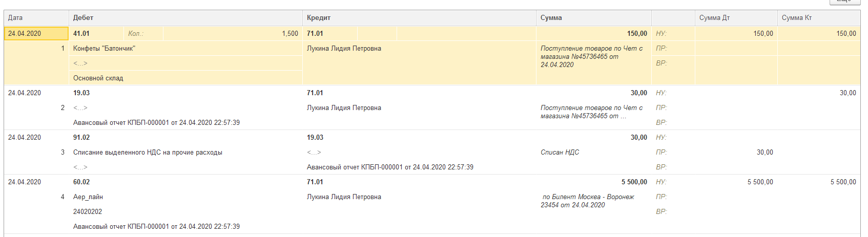Screen dimensions: 868x237
Task: Open Авансовый отчет in the Кредит column
Action: tap(390, 167)
